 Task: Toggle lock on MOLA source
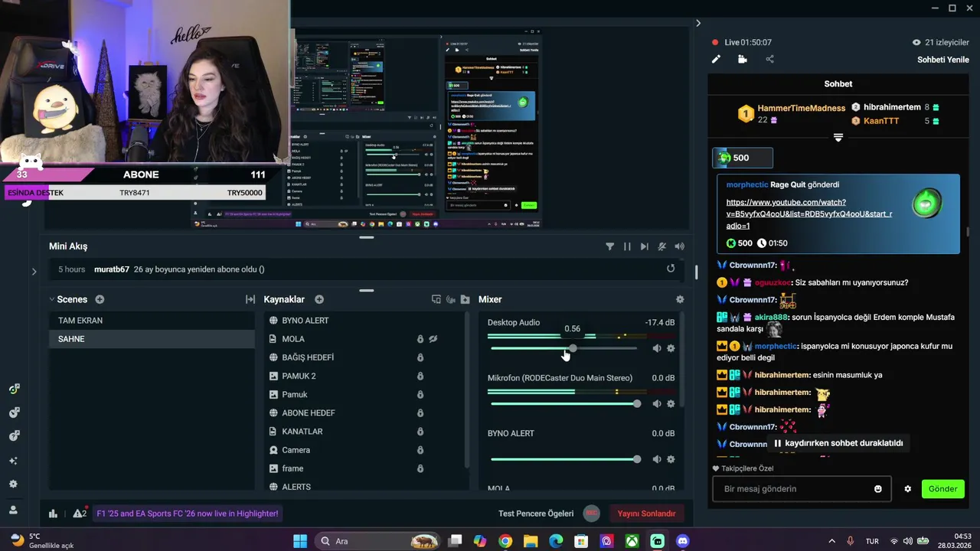[x=420, y=339]
